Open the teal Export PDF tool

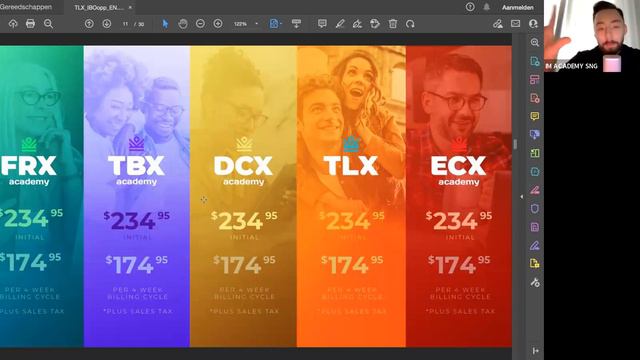[535, 61]
